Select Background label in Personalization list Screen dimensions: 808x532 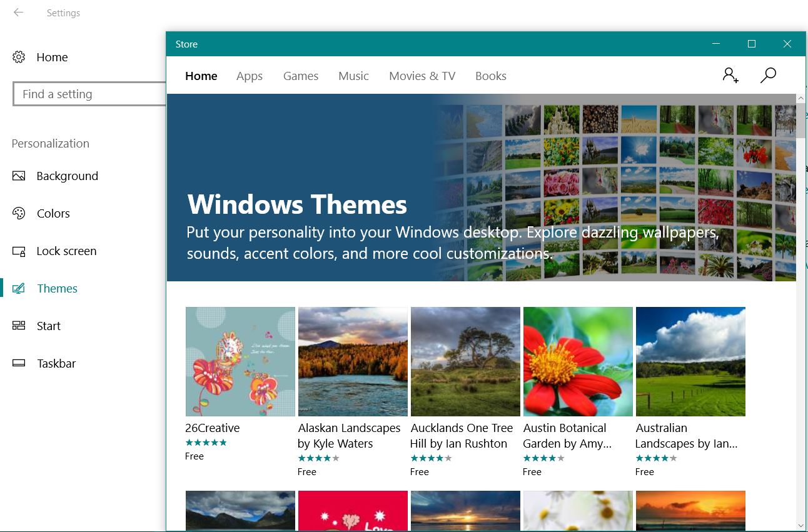click(x=68, y=176)
